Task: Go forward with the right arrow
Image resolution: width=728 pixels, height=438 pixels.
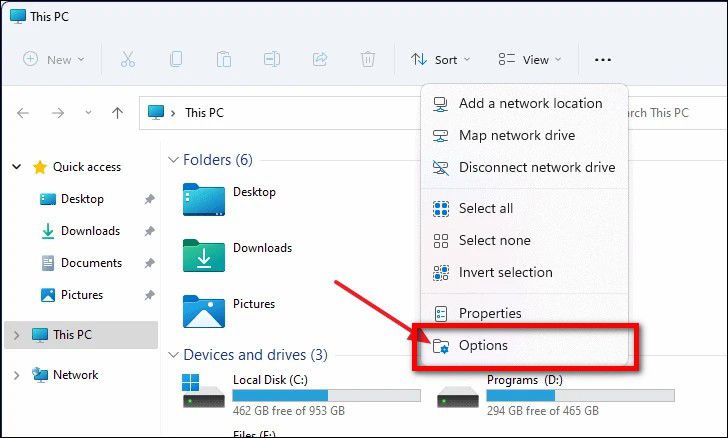Action: (58, 113)
